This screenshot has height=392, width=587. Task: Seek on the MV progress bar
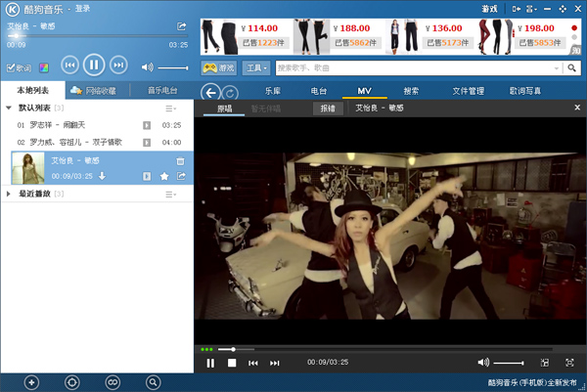pyautogui.click(x=384, y=349)
